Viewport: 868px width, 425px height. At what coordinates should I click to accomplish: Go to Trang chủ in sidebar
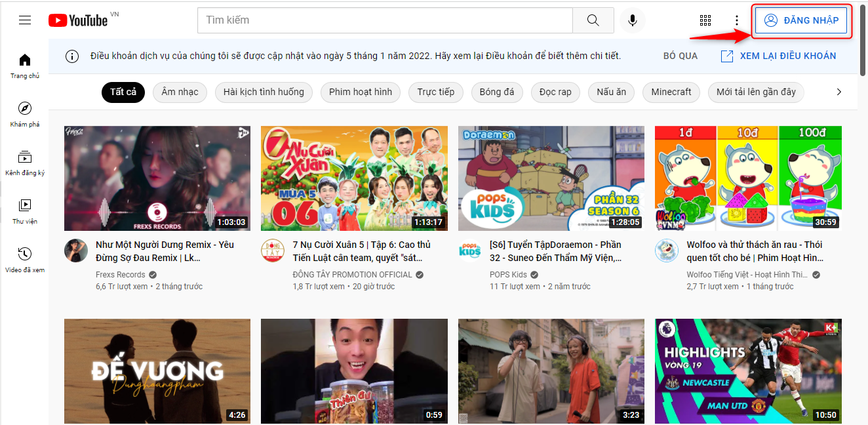25,66
